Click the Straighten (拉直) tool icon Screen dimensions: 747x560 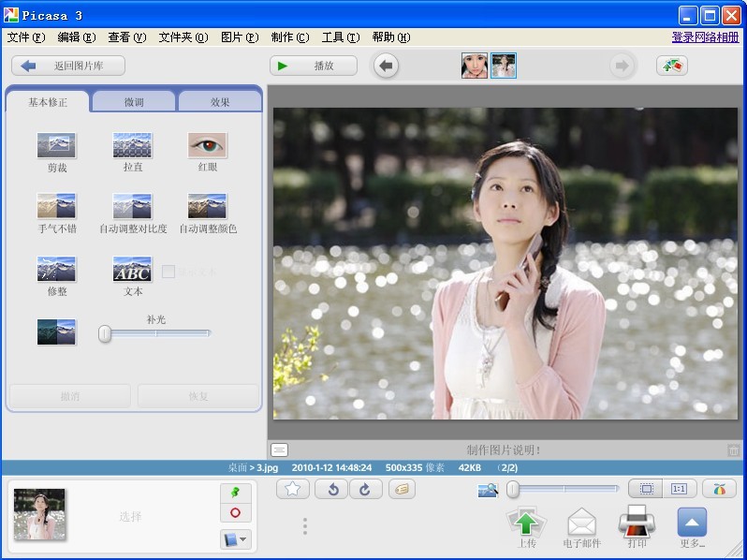pos(132,145)
